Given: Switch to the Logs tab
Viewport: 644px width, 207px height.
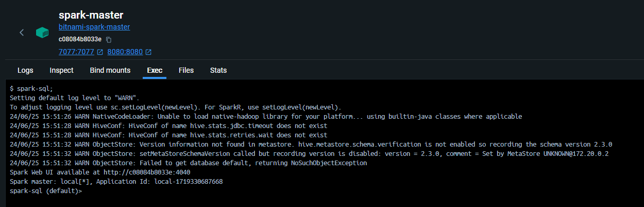Looking at the screenshot, I should coord(25,70).
